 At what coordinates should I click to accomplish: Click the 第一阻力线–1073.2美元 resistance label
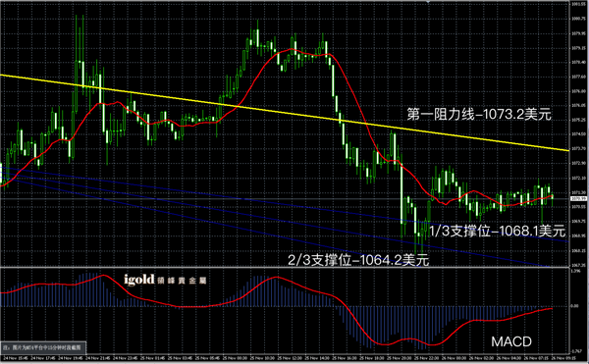pos(479,114)
